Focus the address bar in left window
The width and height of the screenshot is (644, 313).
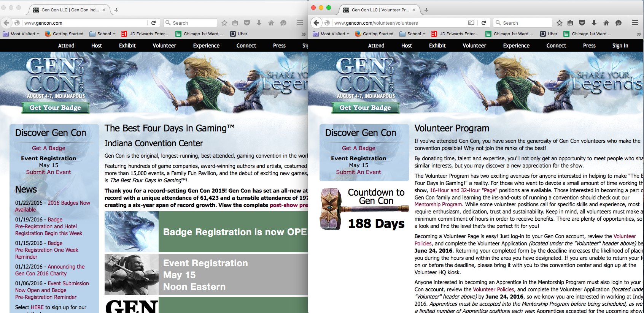86,23
